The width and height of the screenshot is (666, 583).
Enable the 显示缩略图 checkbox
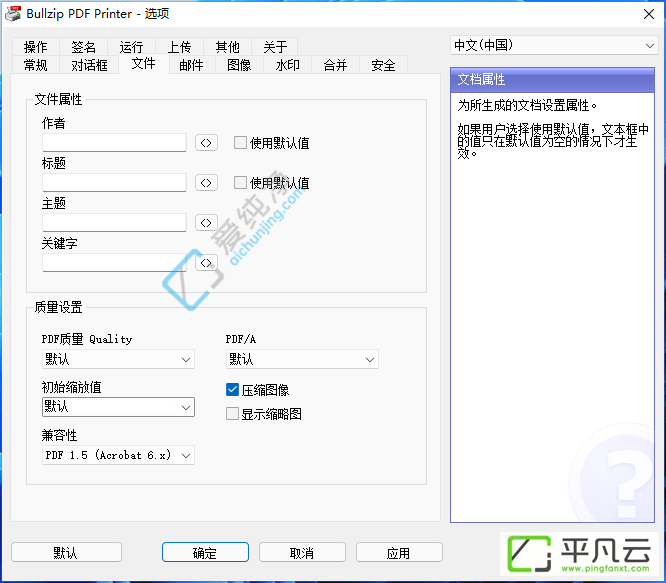[232, 414]
